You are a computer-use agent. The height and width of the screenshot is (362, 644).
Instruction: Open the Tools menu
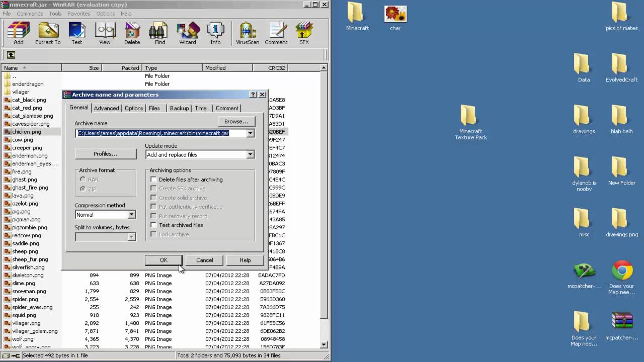tap(55, 14)
